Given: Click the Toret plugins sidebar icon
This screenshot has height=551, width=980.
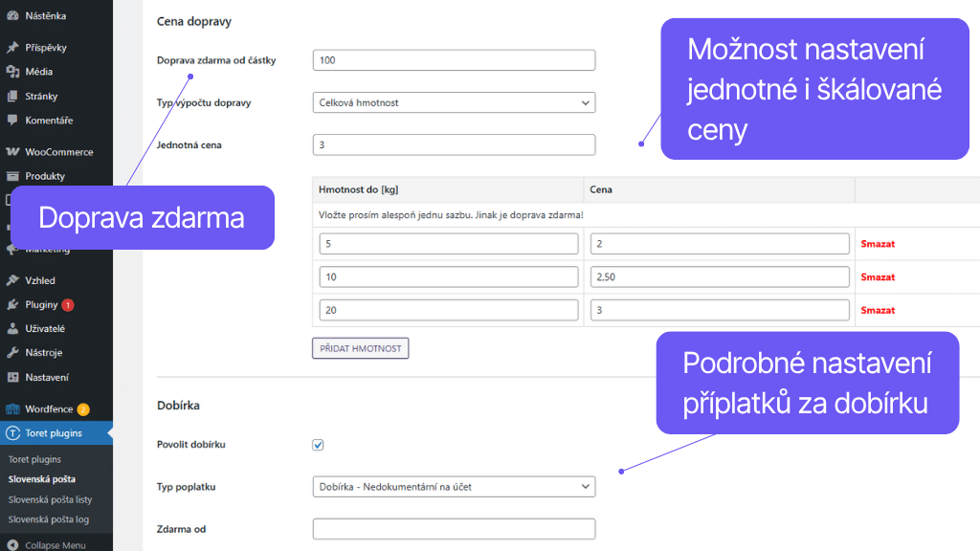Looking at the screenshot, I should click(x=13, y=431).
